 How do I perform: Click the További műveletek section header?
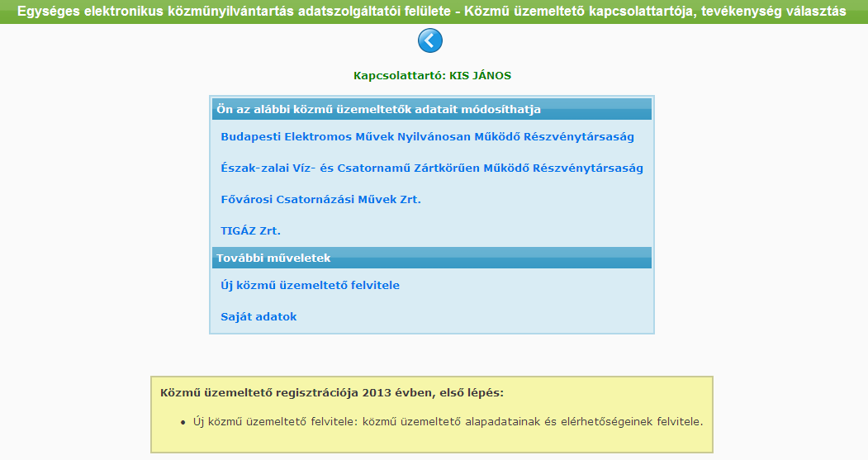[432, 258]
